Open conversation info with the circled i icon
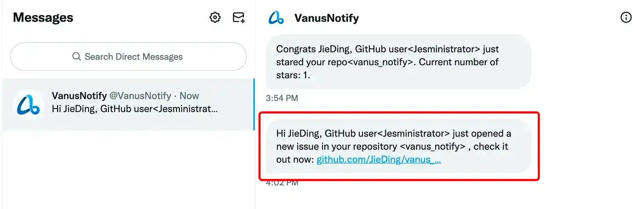This screenshot has height=209, width=644. [626, 17]
